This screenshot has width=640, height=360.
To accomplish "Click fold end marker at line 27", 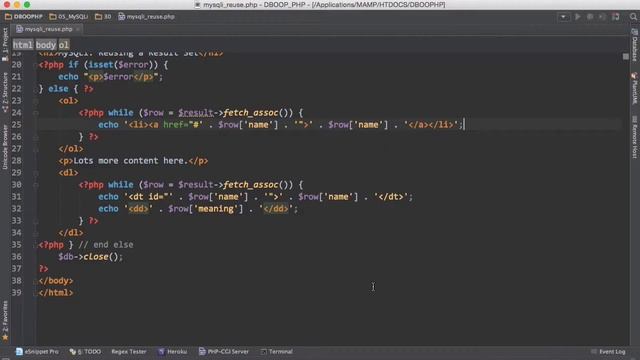I will (36, 149).
